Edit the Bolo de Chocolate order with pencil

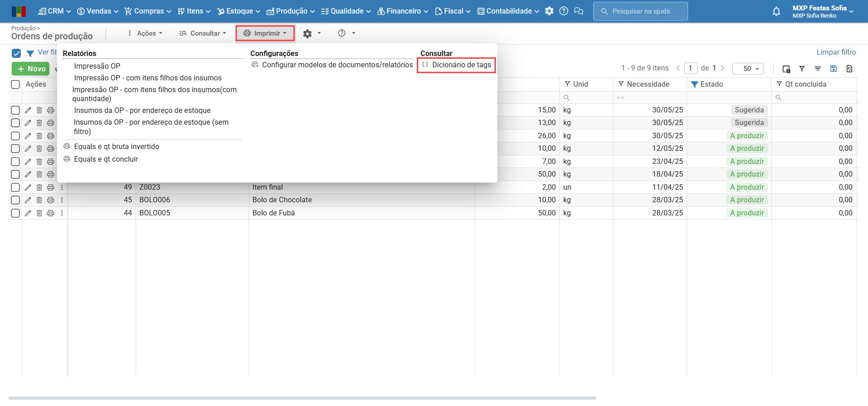point(28,200)
